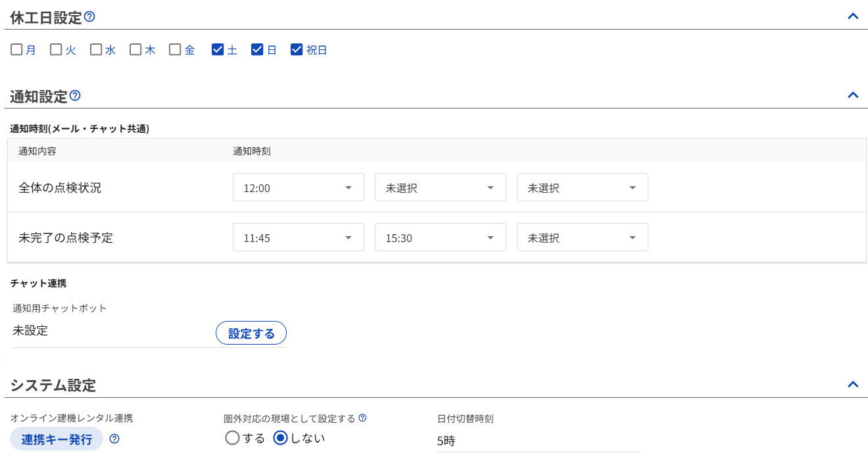This screenshot has width=868, height=463.
Task: Open third 未選択 dropdown for 未完了の点検予定
Action: click(582, 237)
